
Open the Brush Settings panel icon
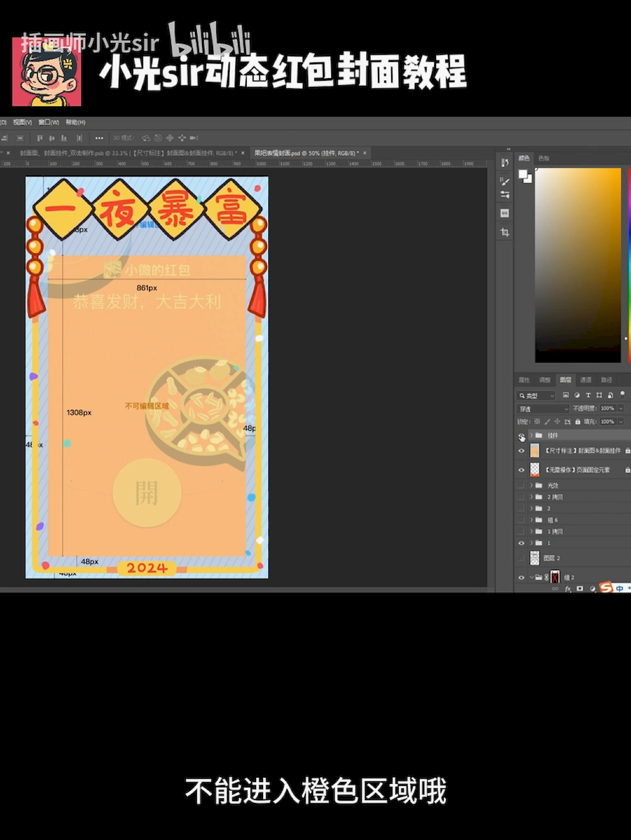click(505, 181)
